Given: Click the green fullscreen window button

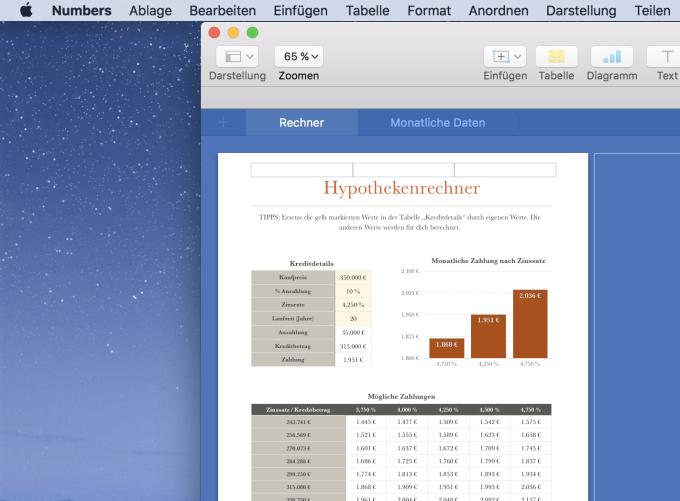Looking at the screenshot, I should [x=252, y=33].
